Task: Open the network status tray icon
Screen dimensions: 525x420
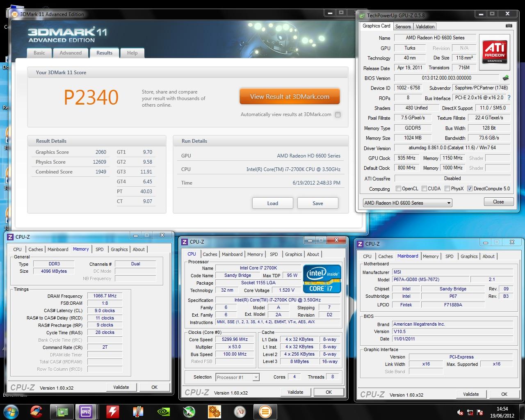Action: [470, 412]
